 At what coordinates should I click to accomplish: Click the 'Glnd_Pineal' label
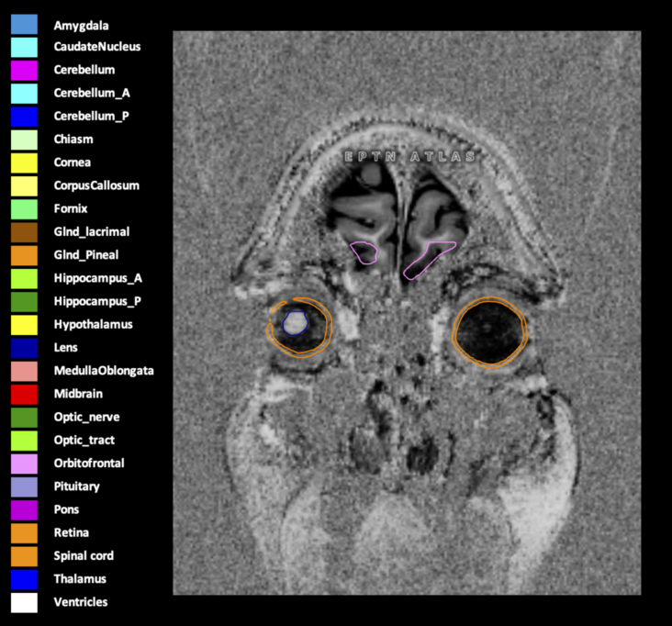(x=86, y=255)
